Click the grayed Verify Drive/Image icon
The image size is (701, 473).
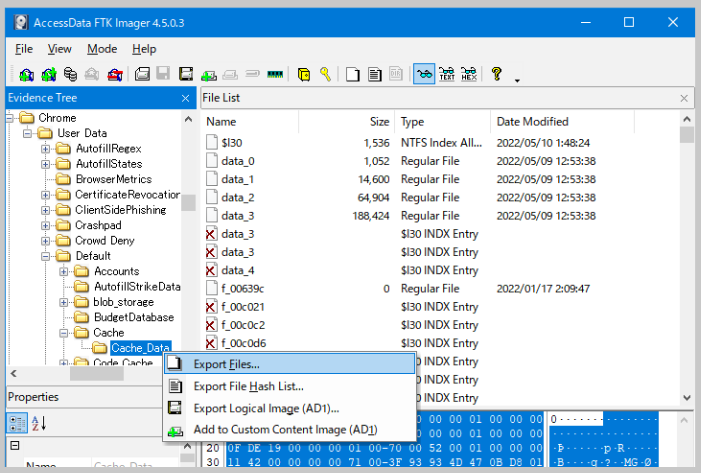click(x=253, y=73)
